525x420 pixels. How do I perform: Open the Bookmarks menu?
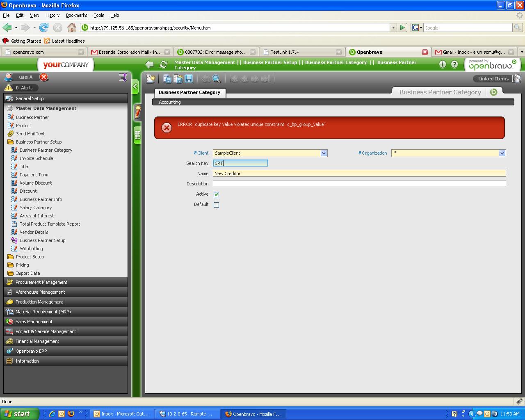(x=76, y=15)
